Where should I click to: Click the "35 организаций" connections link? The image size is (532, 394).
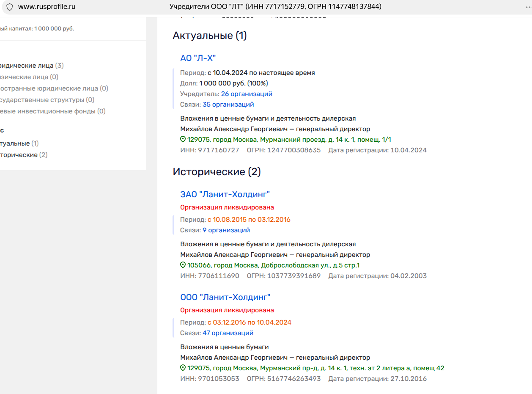(228, 105)
